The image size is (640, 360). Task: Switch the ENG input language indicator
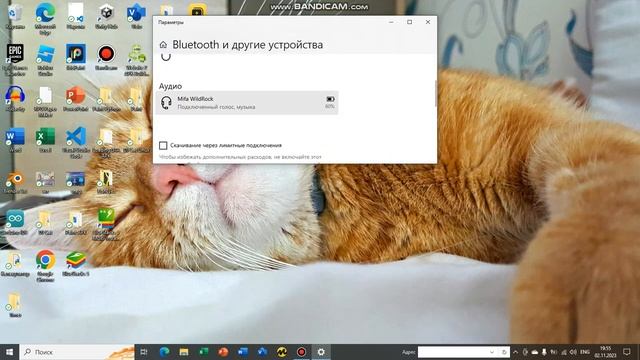pyautogui.click(x=584, y=352)
